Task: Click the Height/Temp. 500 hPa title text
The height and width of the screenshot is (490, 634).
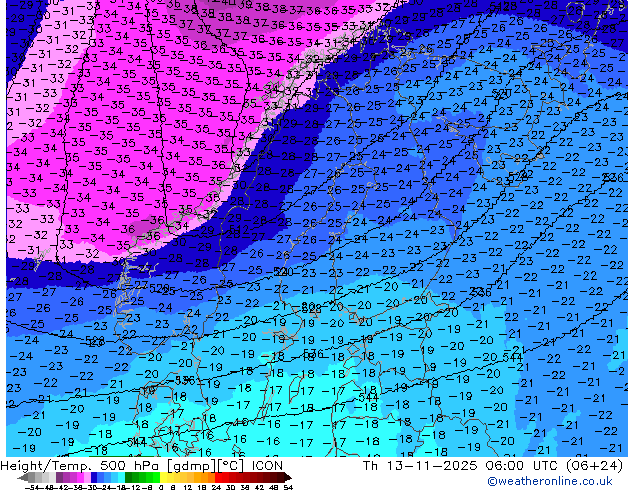Action: pos(78,466)
